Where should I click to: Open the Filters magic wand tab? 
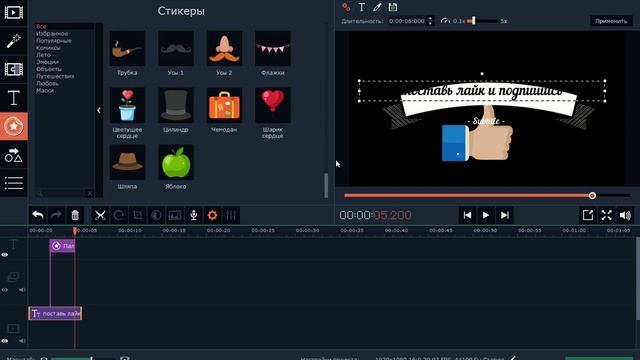[13, 41]
